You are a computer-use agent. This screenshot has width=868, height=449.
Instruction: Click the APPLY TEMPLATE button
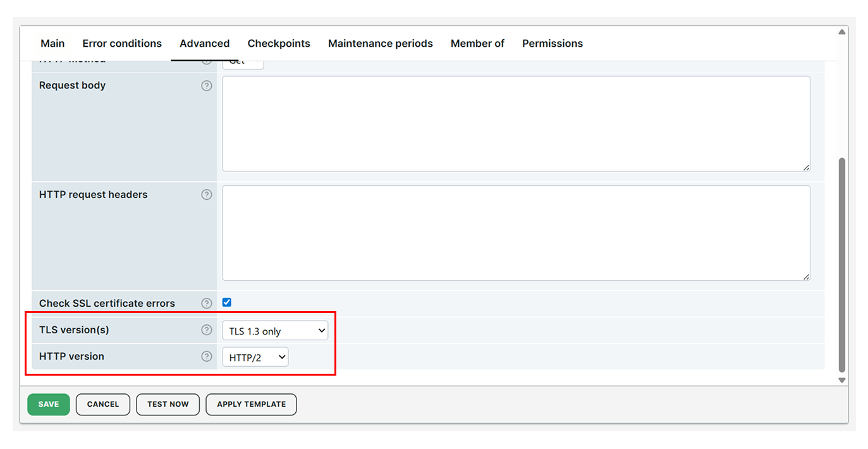(x=251, y=404)
